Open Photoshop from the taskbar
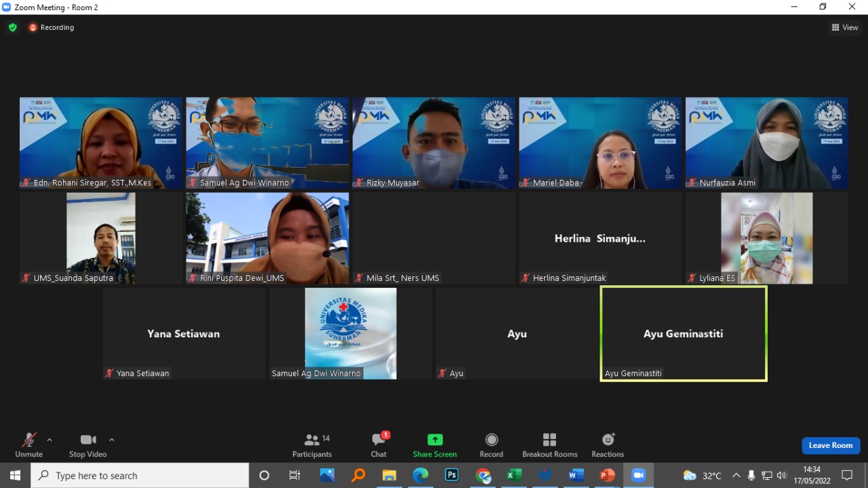This screenshot has height=488, width=868. [452, 476]
